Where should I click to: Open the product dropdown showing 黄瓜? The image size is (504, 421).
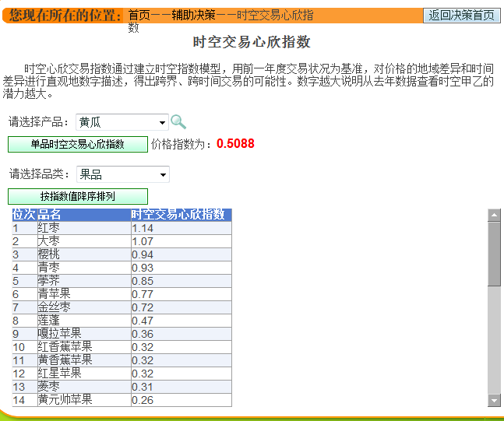(x=122, y=122)
